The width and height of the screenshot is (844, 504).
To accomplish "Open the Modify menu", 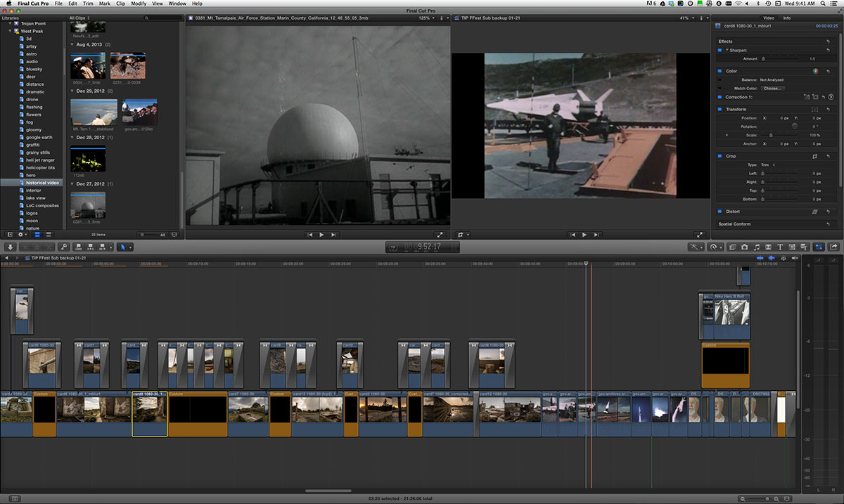I will coord(139,4).
